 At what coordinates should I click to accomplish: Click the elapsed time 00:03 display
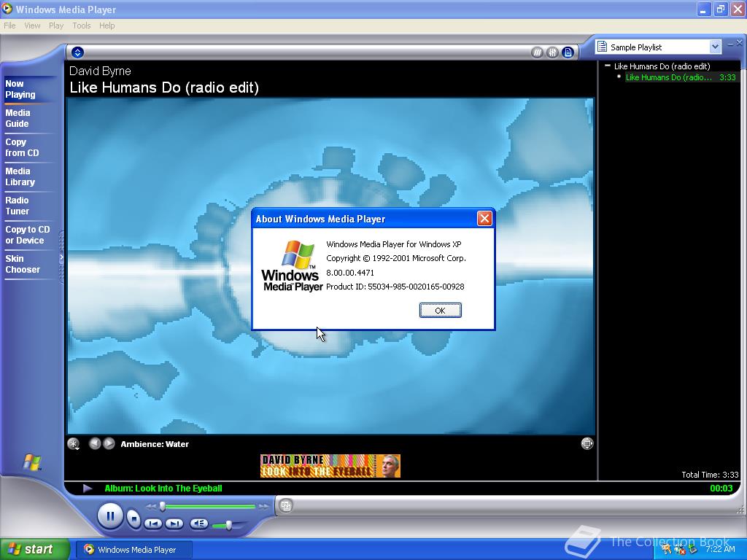pos(721,488)
